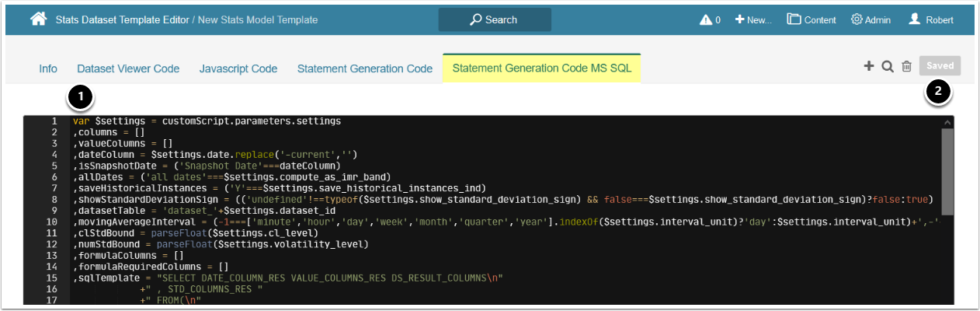Click the code editor vertical scrollbar
The width and height of the screenshot is (980, 311).
click(947, 171)
